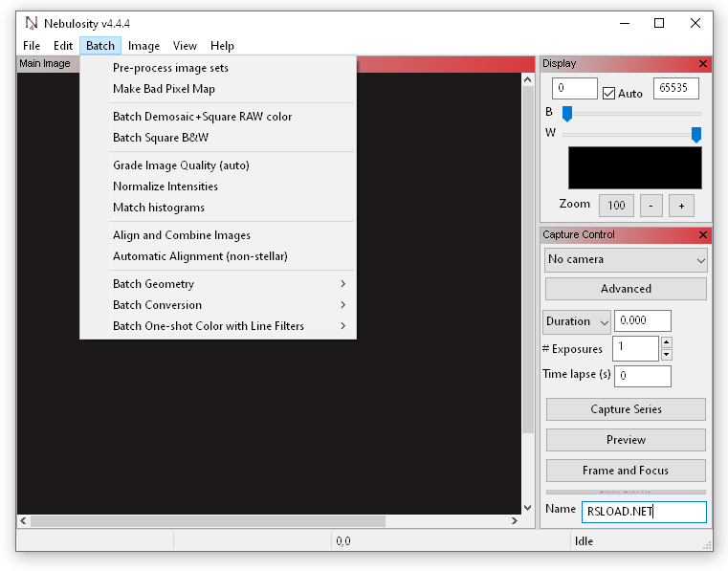Click the Preview button
The height and width of the screenshot is (571, 728).
click(626, 440)
